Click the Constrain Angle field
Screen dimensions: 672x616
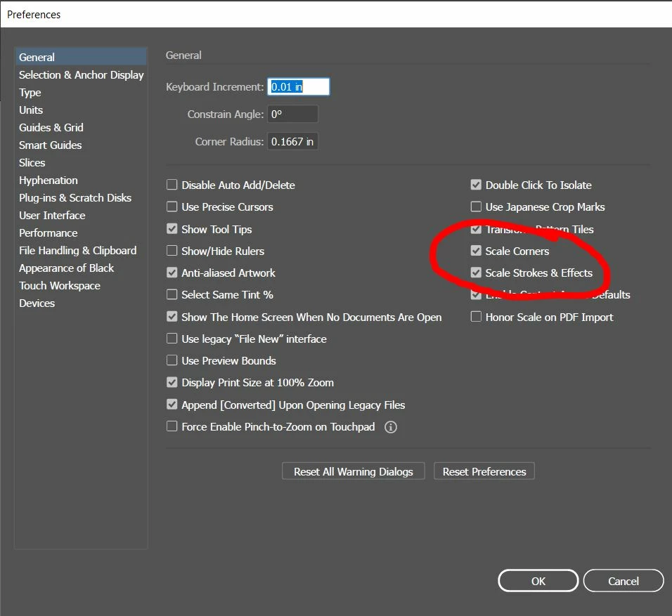292,114
